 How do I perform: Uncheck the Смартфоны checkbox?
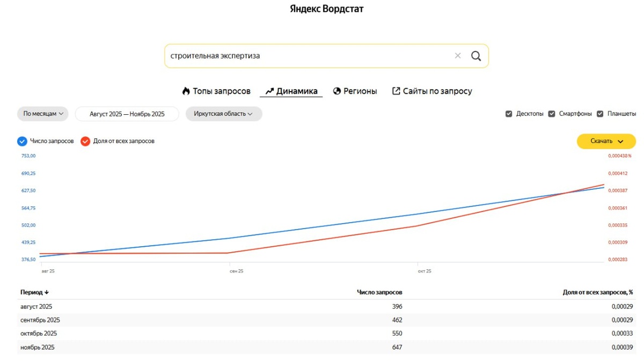click(x=552, y=114)
